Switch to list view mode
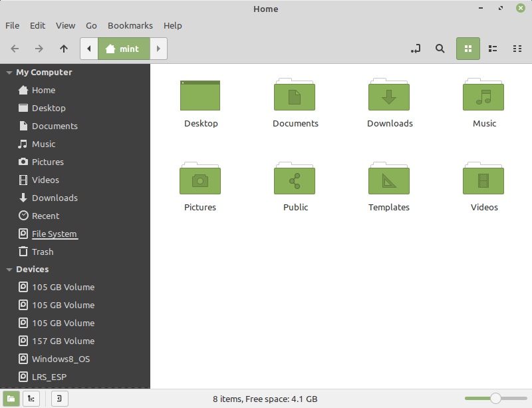Viewport: 532px width, 408px height. (493, 49)
